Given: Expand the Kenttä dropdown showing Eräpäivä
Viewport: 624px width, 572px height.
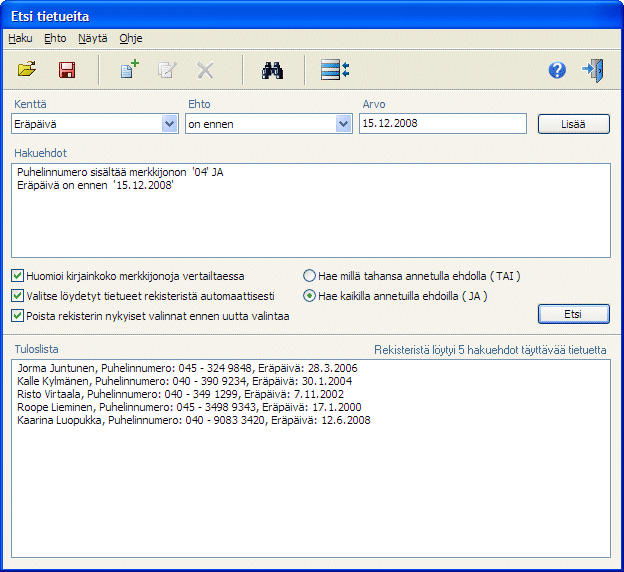Looking at the screenshot, I should pyautogui.click(x=169, y=124).
